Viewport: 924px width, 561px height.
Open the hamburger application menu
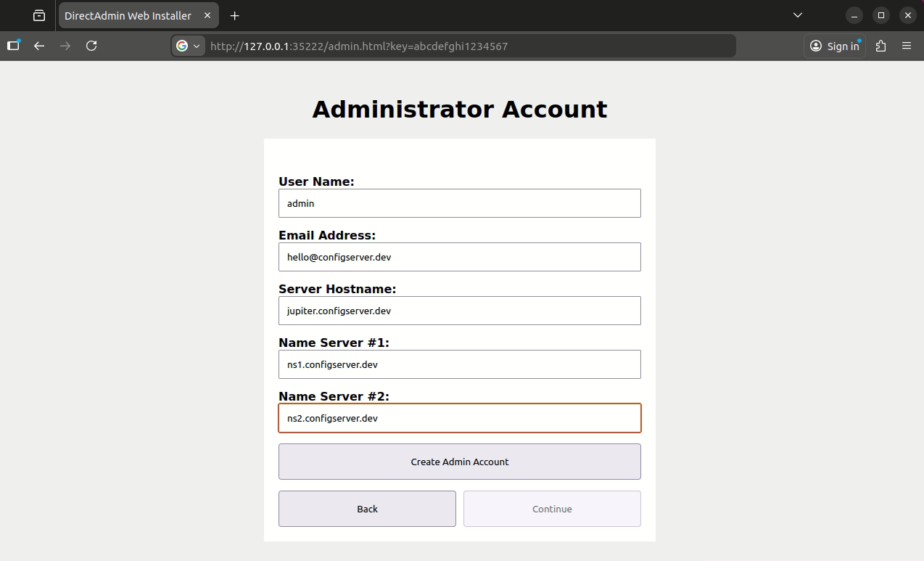pyautogui.click(x=907, y=46)
